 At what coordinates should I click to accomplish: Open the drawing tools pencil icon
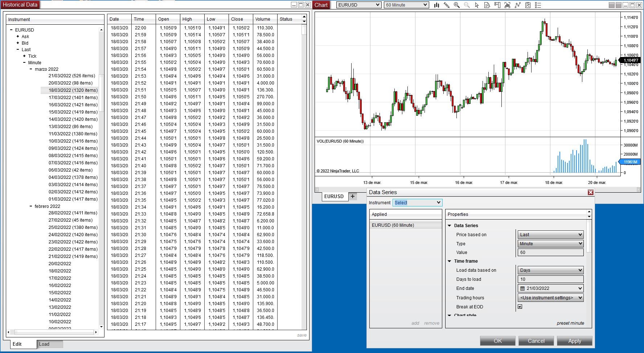click(x=447, y=5)
